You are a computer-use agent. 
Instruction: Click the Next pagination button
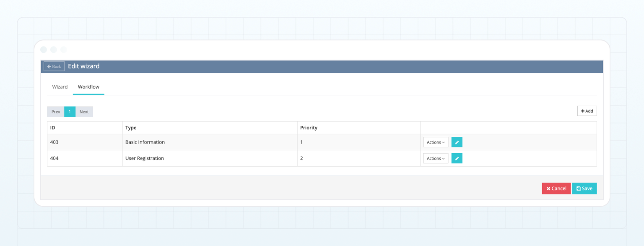[84, 112]
